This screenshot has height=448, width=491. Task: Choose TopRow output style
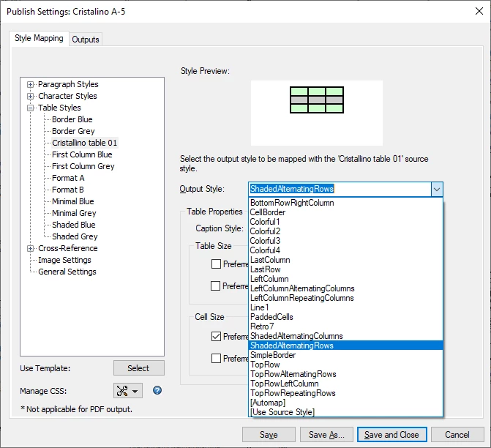pyautogui.click(x=345, y=365)
